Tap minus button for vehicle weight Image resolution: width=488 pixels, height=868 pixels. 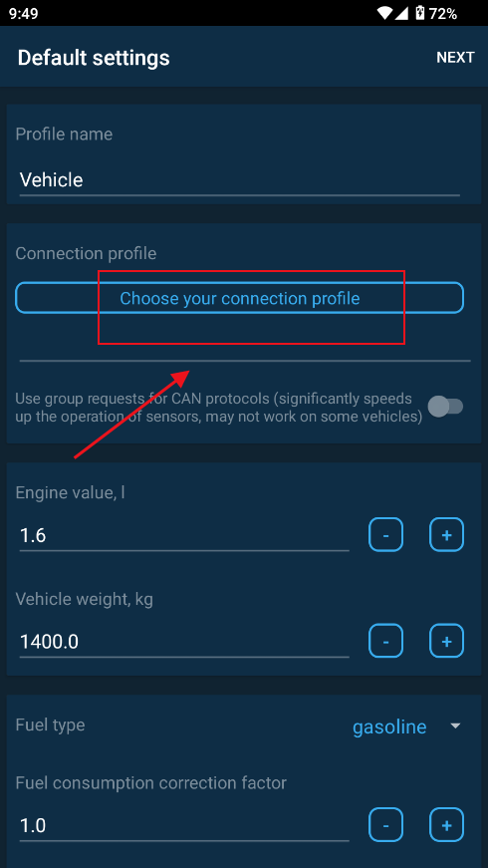coord(385,641)
